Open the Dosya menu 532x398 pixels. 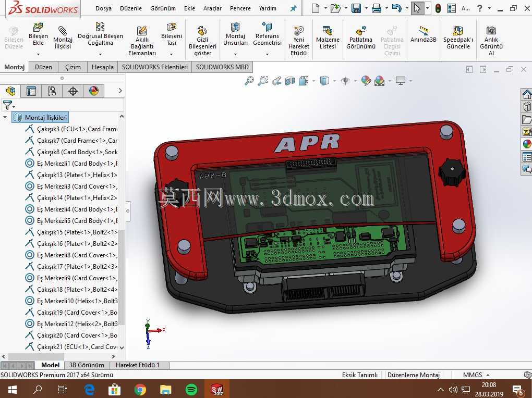click(103, 8)
